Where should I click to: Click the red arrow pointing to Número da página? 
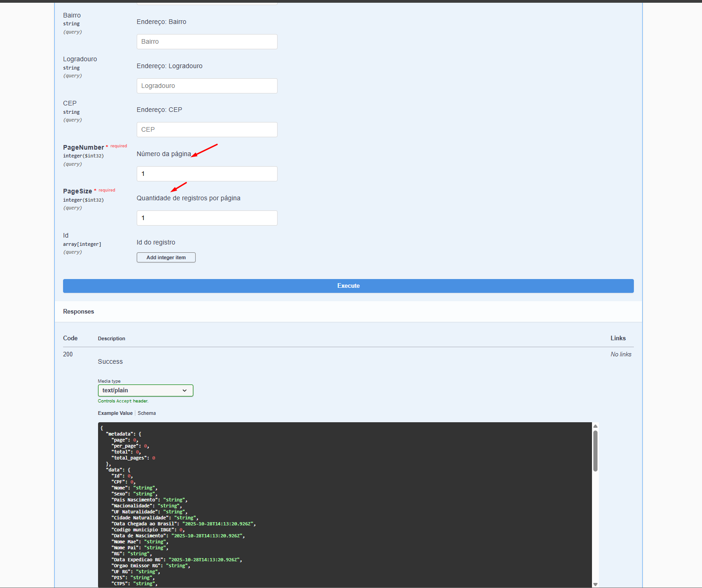[x=204, y=150]
